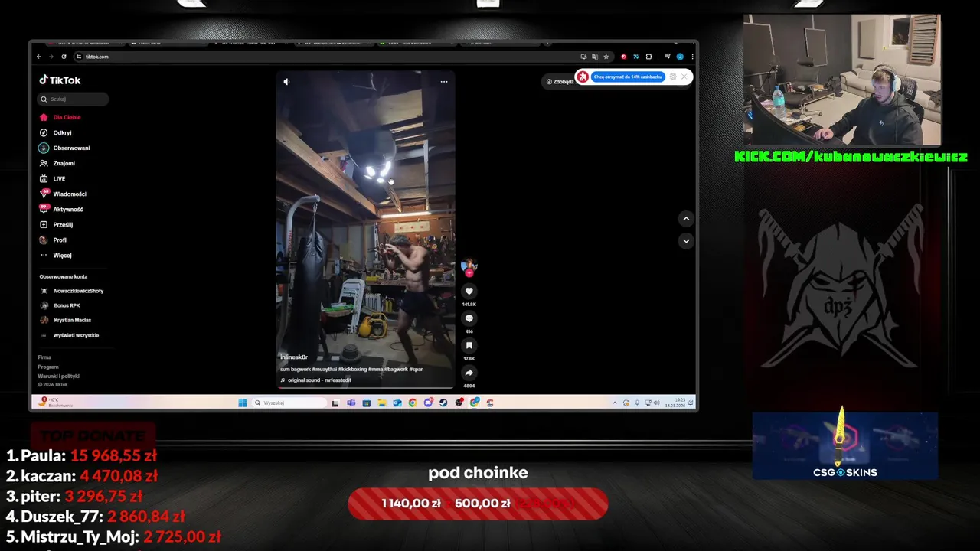Open Aktywność notifications
This screenshot has width=980, height=551.
[x=61, y=209]
